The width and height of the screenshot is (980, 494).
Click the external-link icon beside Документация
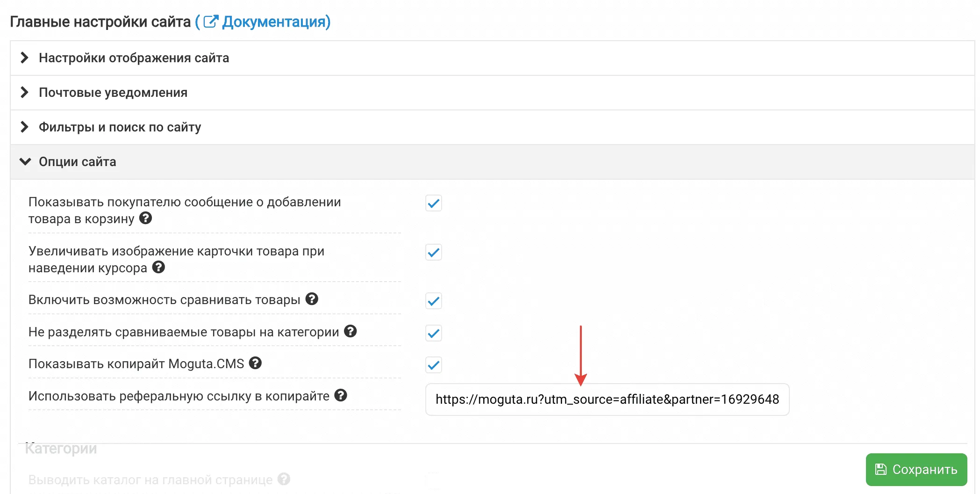(211, 22)
